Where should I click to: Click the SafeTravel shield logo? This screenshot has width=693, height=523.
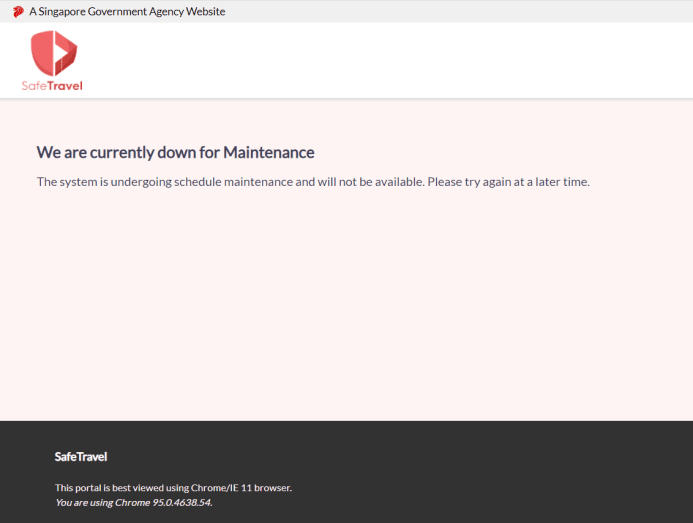point(53,53)
